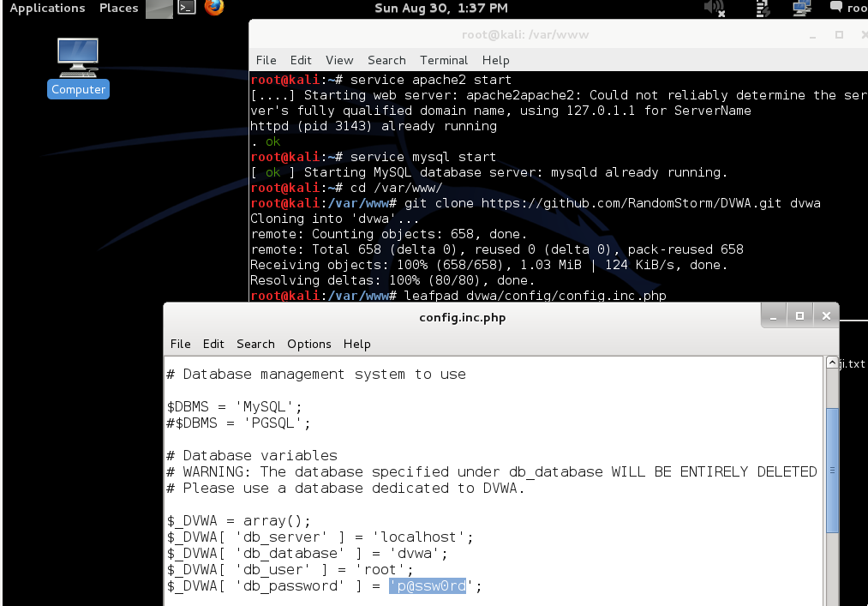Open the Computer desktop icon
The image size is (868, 606).
78,67
